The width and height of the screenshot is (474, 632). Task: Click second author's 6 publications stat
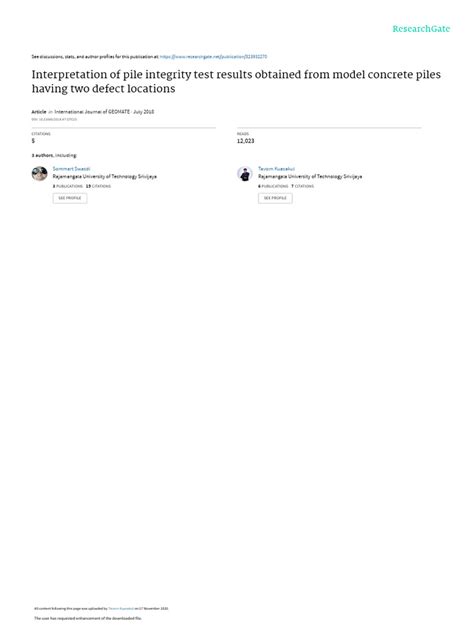(273, 186)
